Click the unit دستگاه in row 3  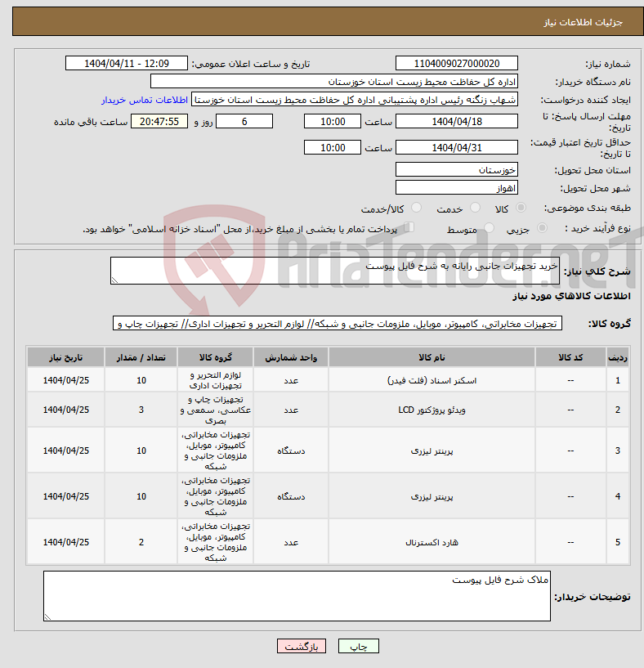tap(291, 451)
